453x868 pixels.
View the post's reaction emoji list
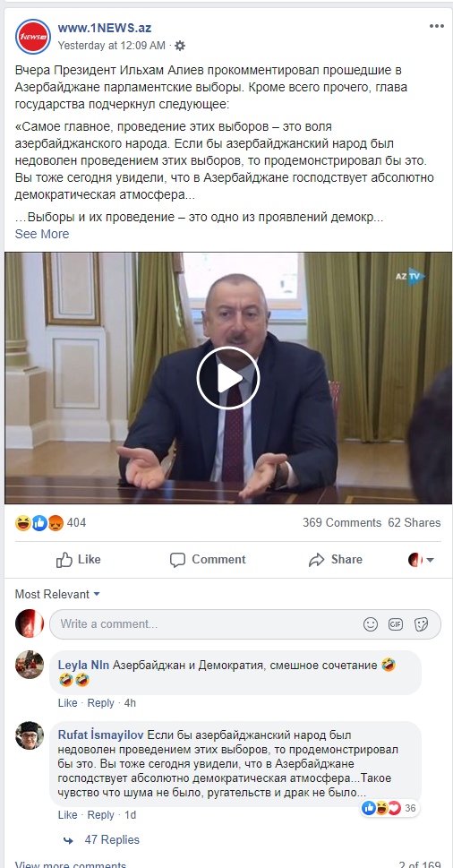(x=39, y=522)
